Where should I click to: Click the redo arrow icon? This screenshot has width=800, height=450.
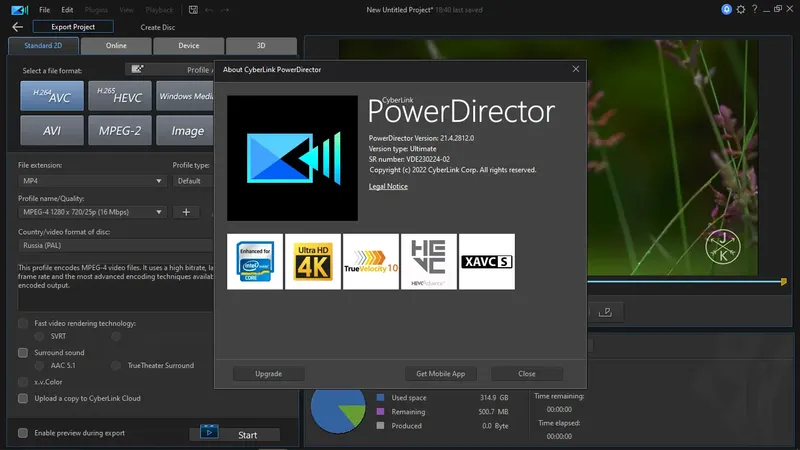tap(225, 10)
